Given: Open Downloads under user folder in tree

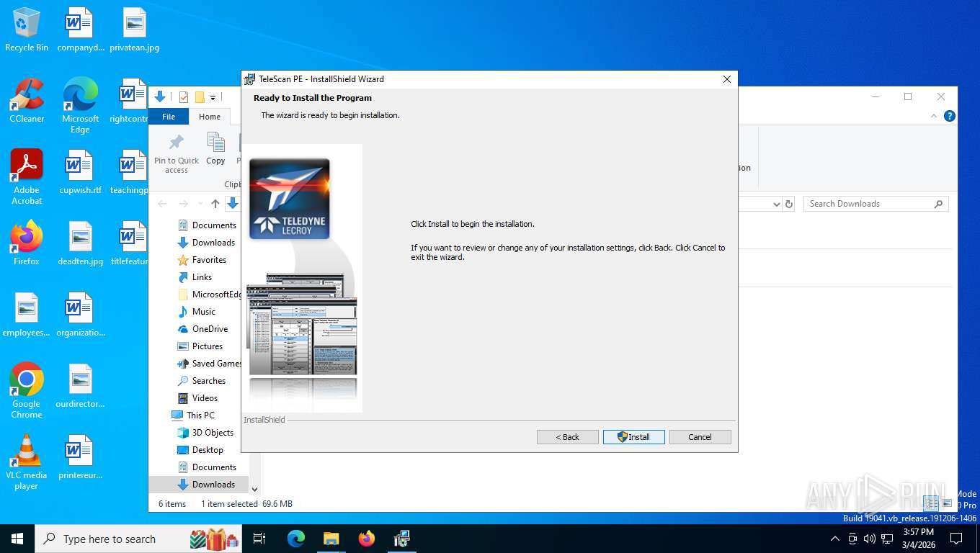Looking at the screenshot, I should 206,243.
